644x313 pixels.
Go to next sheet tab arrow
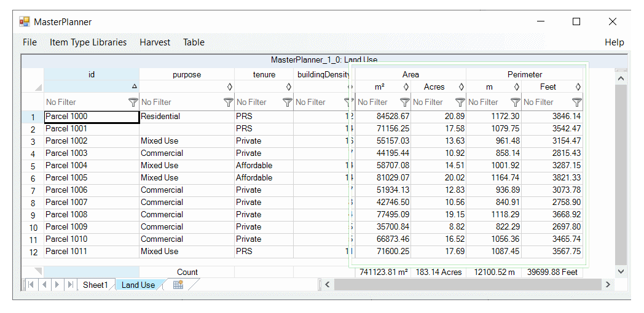point(58,284)
